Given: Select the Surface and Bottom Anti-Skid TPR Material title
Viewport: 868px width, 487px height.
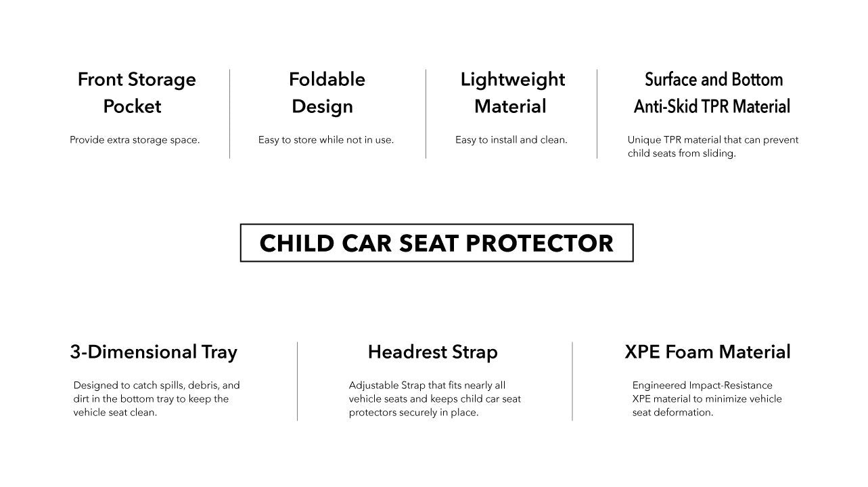Looking at the screenshot, I should (712, 93).
